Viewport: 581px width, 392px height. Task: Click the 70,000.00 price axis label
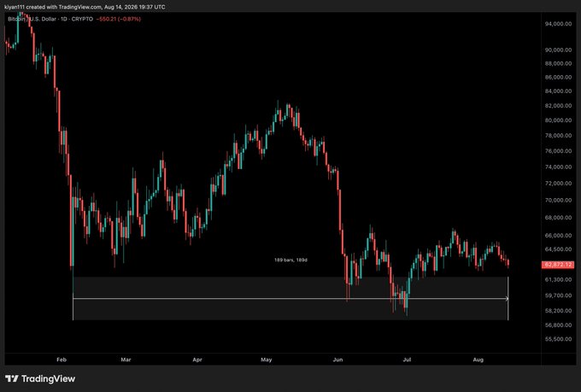pos(558,200)
